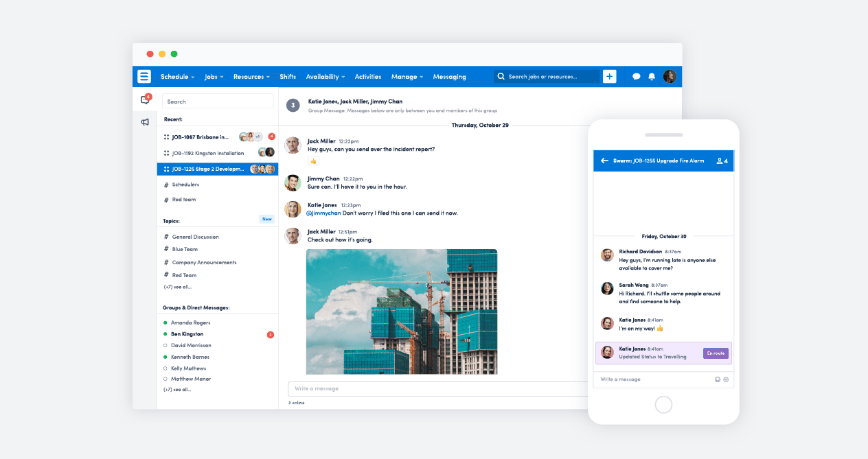Open direct message with David Morrisson
Image resolution: width=868 pixels, height=459 pixels.
click(x=187, y=345)
